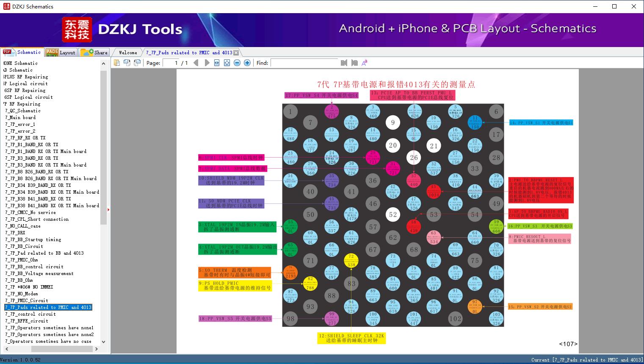Open 7_7P_PMIC_Circuit item
The height and width of the screenshot is (364, 644).
pos(27,300)
